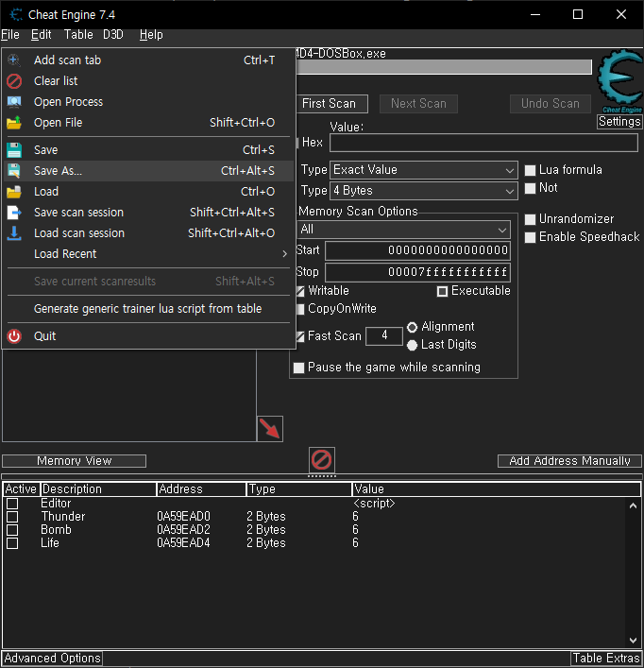
Task: Choose Save As... from the File menu
Action: point(148,171)
